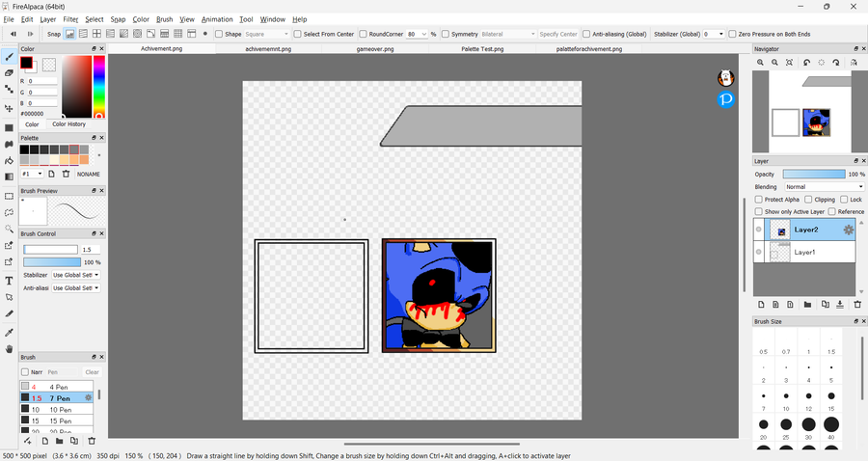Screen dimensions: 868x461
Task: Click Zoom Out in the Navigator
Action: coord(774,63)
